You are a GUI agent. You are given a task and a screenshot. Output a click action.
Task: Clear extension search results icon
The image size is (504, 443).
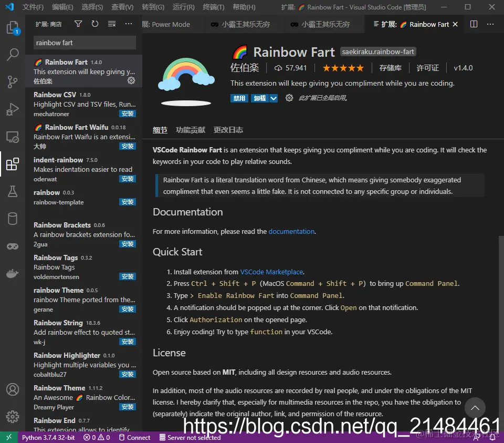112,24
